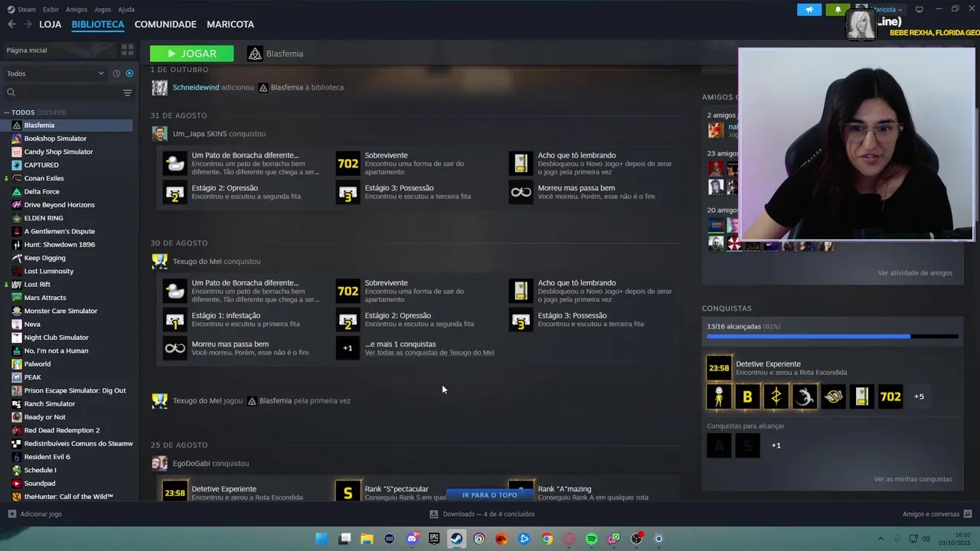The image size is (980, 551).
Task: Open the Exibir menu
Action: tap(51, 9)
